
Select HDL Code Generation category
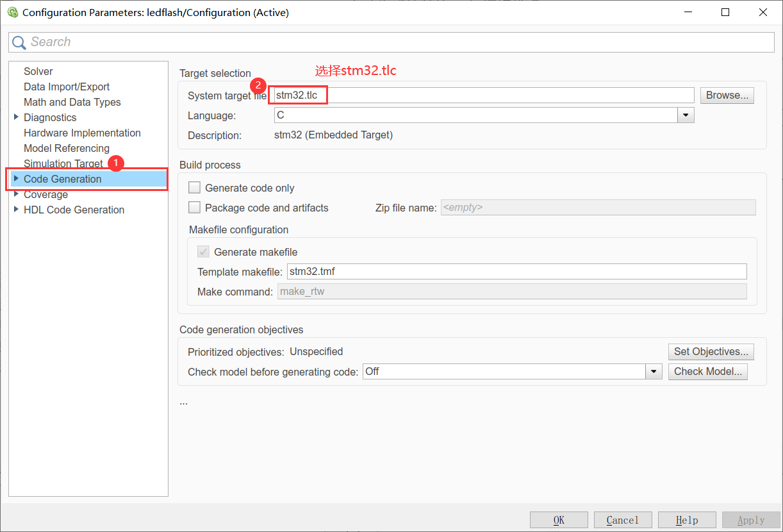[74, 210]
